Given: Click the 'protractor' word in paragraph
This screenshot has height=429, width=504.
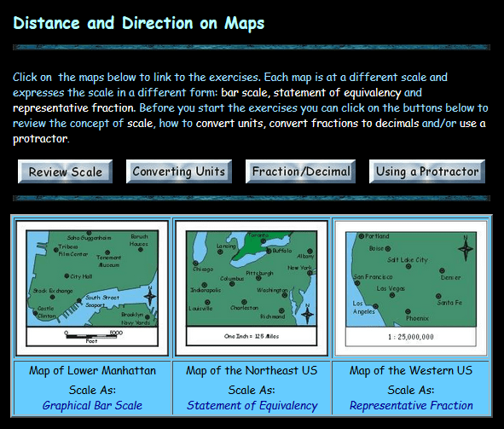Looking at the screenshot, I should (x=40, y=139).
